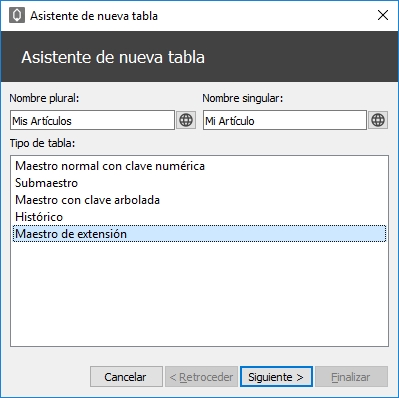Select 'Maestro de extensión' list entry
399x398 pixels.
tap(199, 234)
